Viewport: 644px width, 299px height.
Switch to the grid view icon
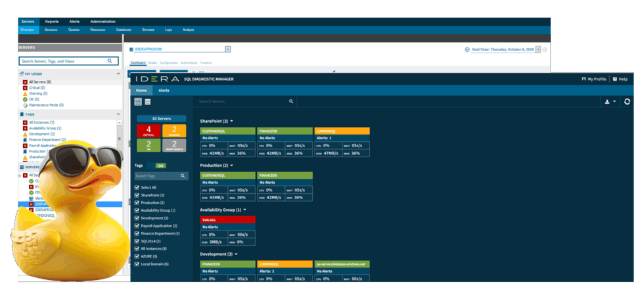tap(138, 101)
